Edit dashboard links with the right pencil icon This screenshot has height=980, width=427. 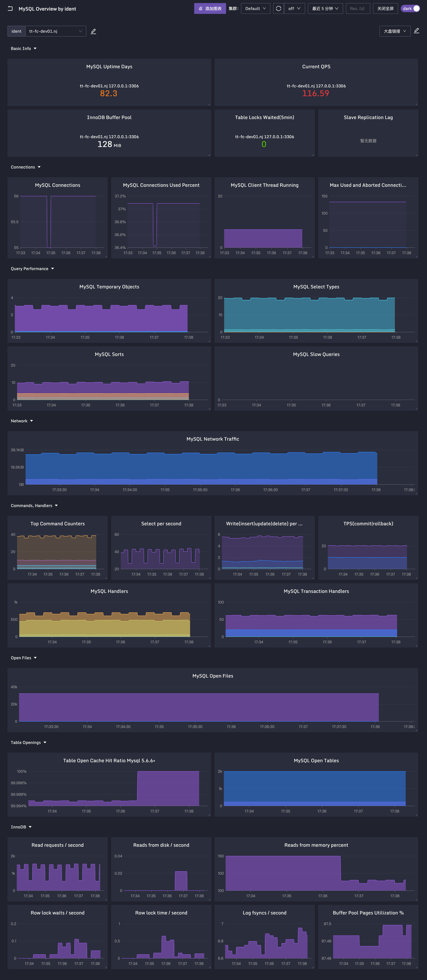[x=416, y=31]
